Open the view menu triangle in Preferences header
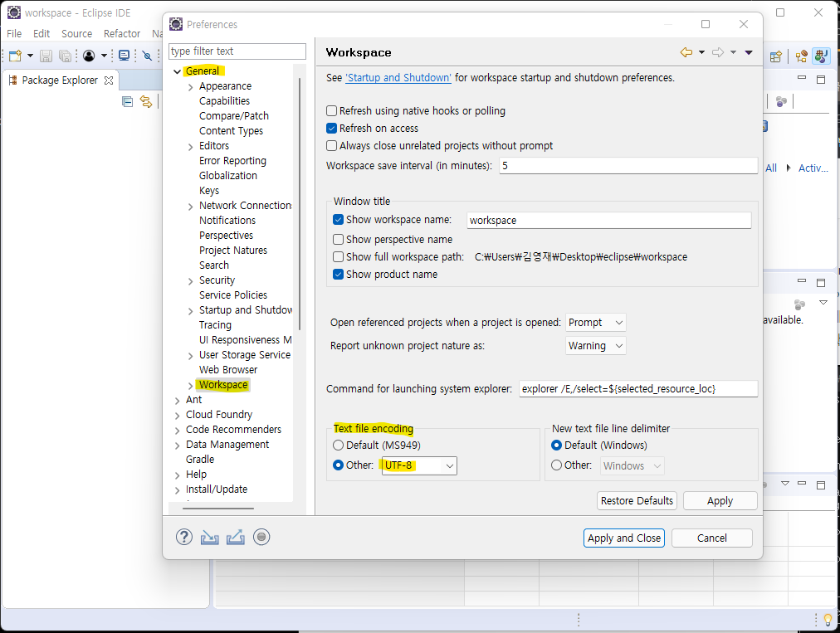The width and height of the screenshot is (840, 633). pos(749,52)
